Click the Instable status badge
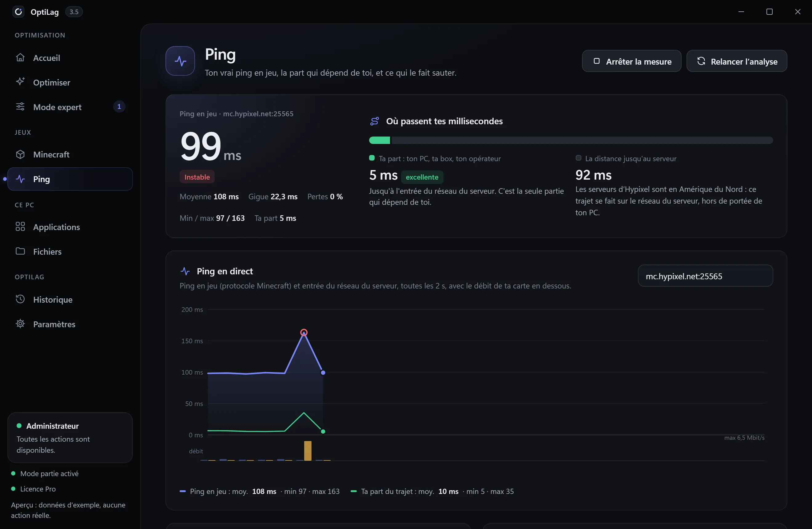The width and height of the screenshot is (812, 529). [197, 177]
